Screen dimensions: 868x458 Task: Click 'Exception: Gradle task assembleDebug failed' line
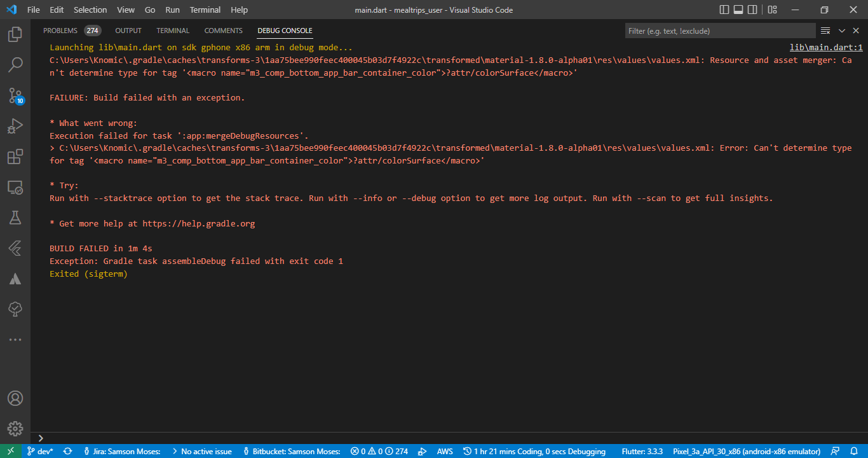coord(196,261)
